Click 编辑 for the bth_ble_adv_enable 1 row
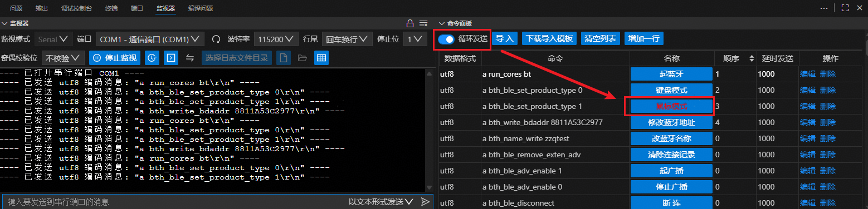Screen dimensions: 868x209 [808, 171]
